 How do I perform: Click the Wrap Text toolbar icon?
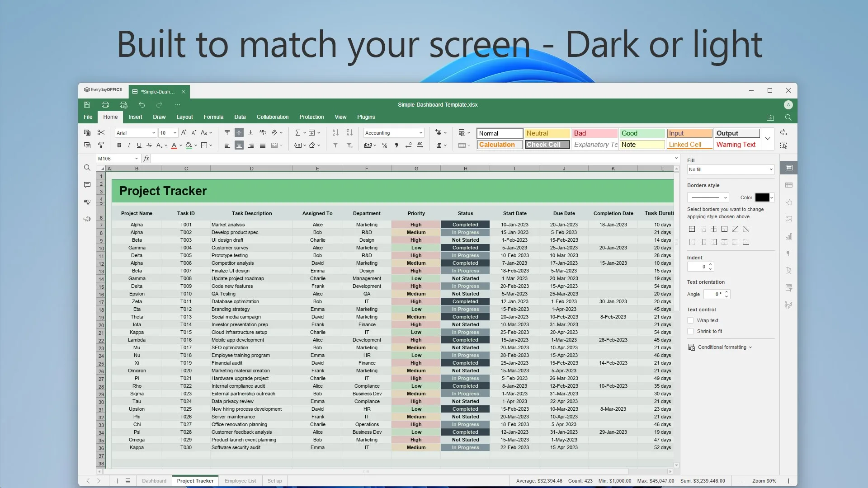[x=263, y=133]
